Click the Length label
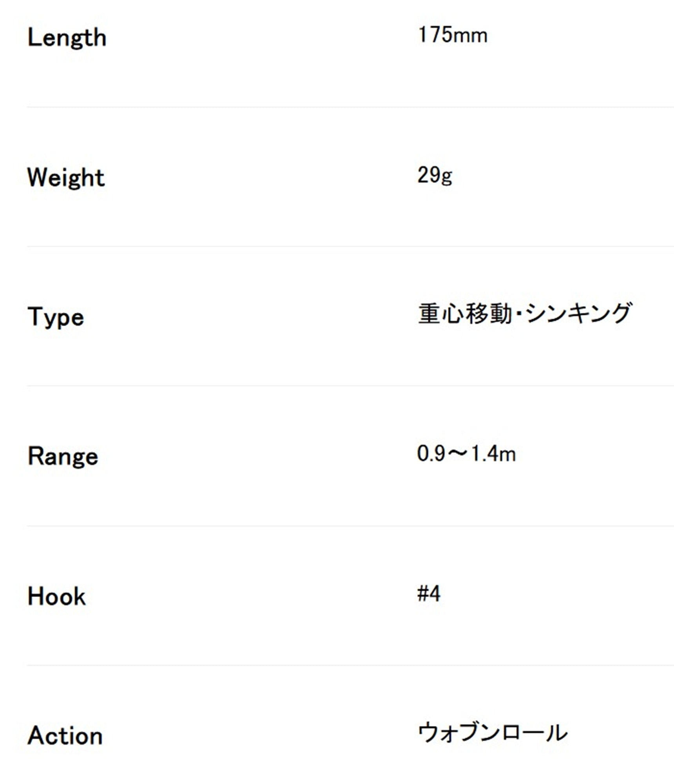 click(x=67, y=38)
